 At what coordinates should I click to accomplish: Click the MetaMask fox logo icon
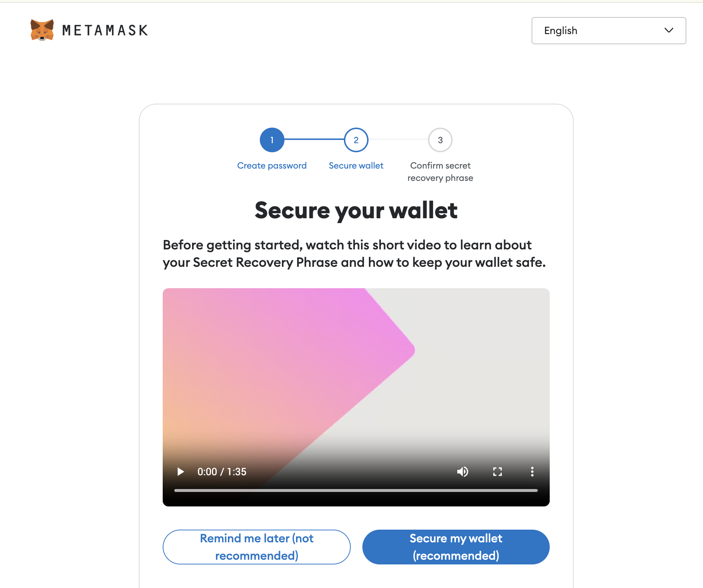[x=42, y=30]
